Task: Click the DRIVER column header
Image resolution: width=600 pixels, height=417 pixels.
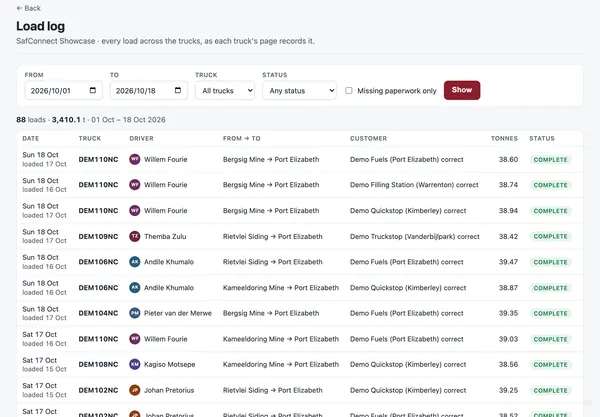Action: 141,138
